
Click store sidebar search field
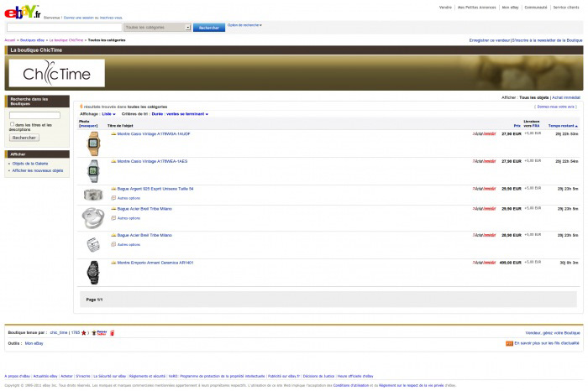click(34, 115)
